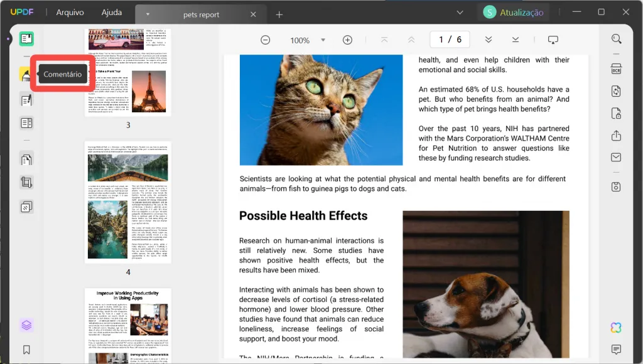643x364 pixels.
Task: Zoom in with the plus button
Action: click(x=347, y=40)
